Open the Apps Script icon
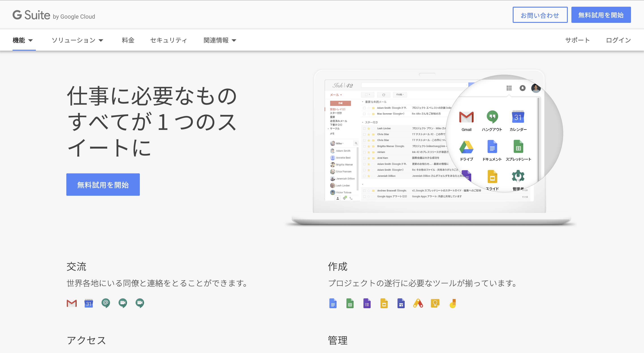The image size is (644, 353). pyautogui.click(x=418, y=303)
